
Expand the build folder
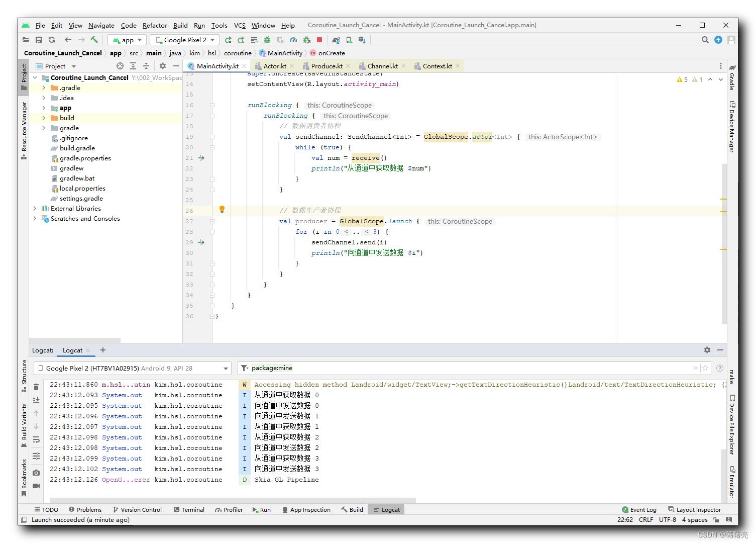coord(44,118)
